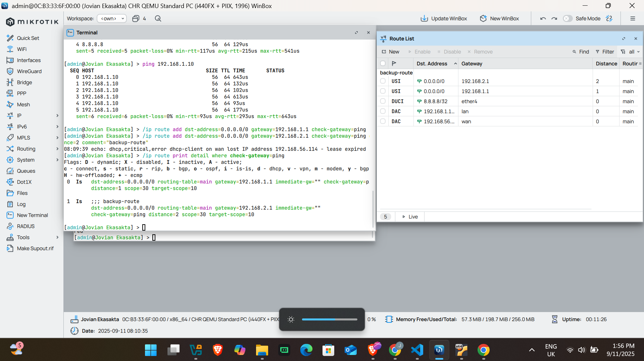
Task: Open the column options at Routing header edge
Action: (640, 63)
